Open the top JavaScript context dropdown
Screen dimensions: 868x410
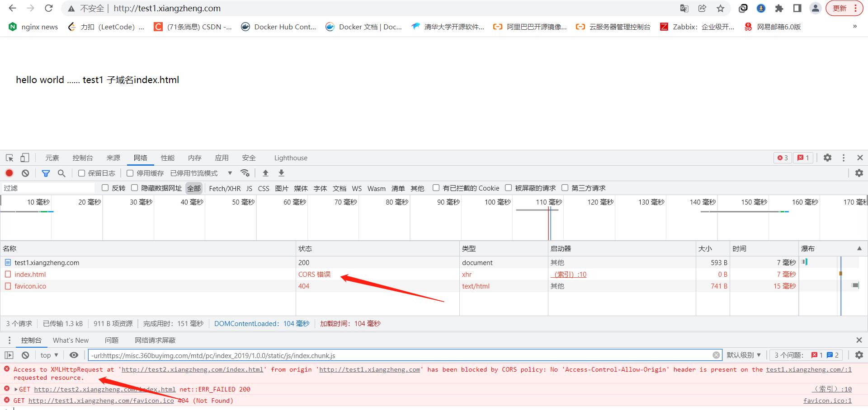(x=49, y=355)
